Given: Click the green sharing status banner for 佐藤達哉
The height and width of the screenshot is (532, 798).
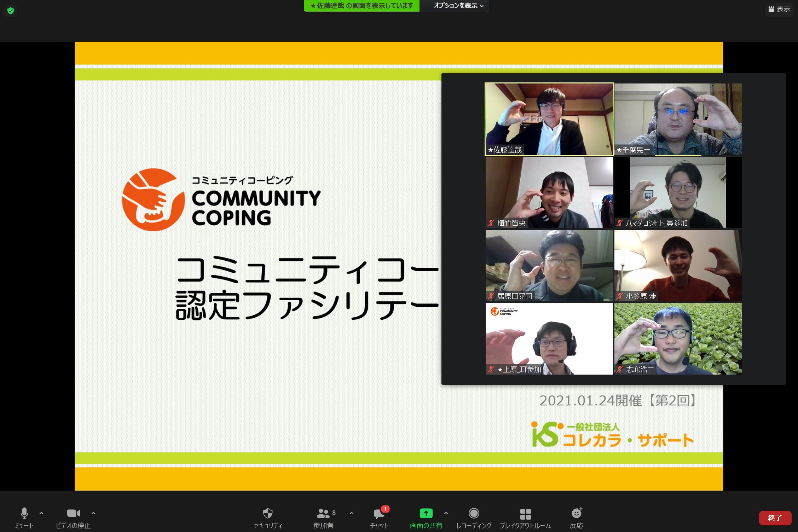Looking at the screenshot, I should (362, 6).
